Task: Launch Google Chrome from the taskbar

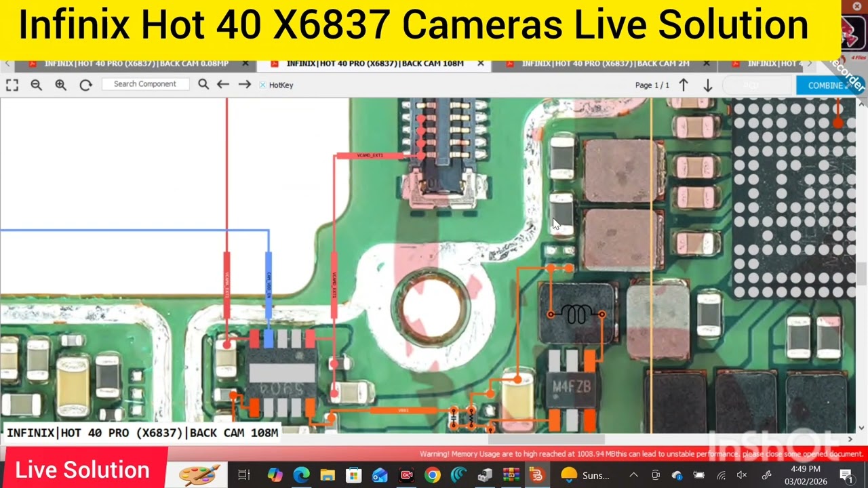Action: [x=432, y=475]
